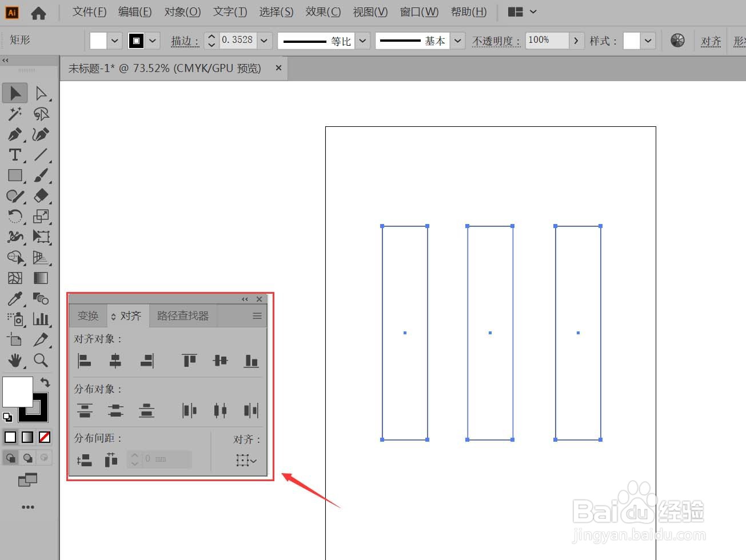The image size is (746, 560).
Task: Select the Eyedropper tool
Action: click(x=15, y=298)
